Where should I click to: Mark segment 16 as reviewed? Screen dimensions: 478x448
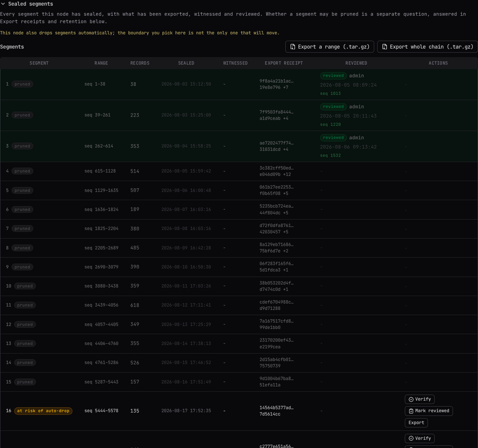[x=429, y=411]
